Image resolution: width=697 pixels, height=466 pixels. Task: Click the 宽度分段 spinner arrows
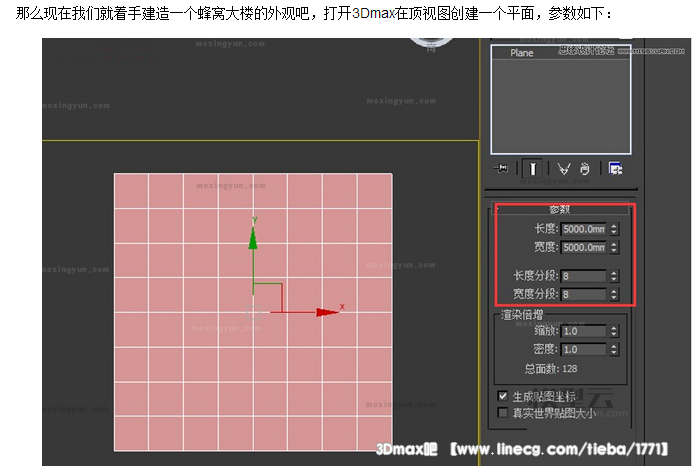pyautogui.click(x=614, y=294)
